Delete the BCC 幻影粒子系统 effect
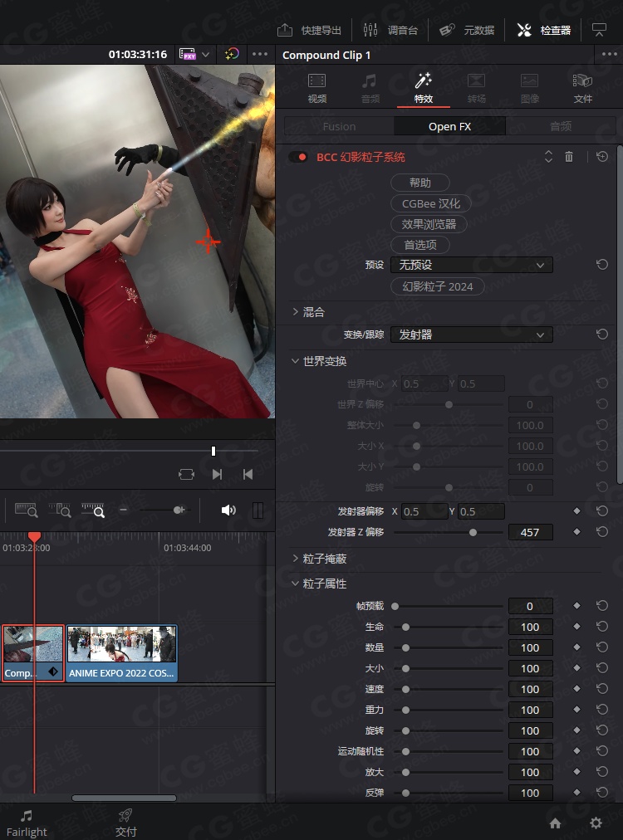623x840 pixels. tap(569, 157)
